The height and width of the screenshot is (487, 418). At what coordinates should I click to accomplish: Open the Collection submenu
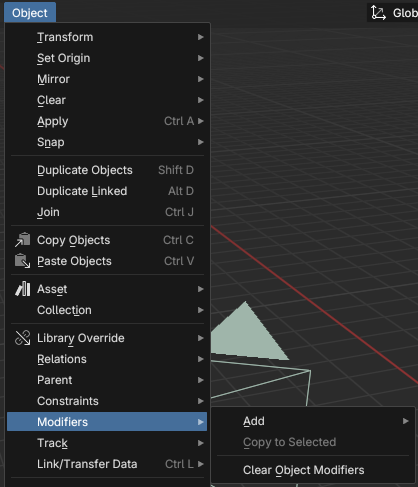click(107, 310)
